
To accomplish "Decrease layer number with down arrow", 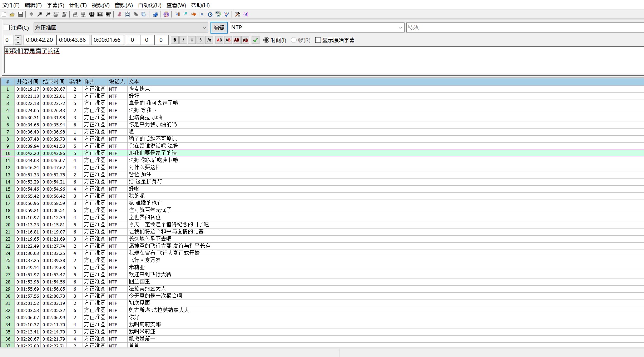I will click(18, 42).
